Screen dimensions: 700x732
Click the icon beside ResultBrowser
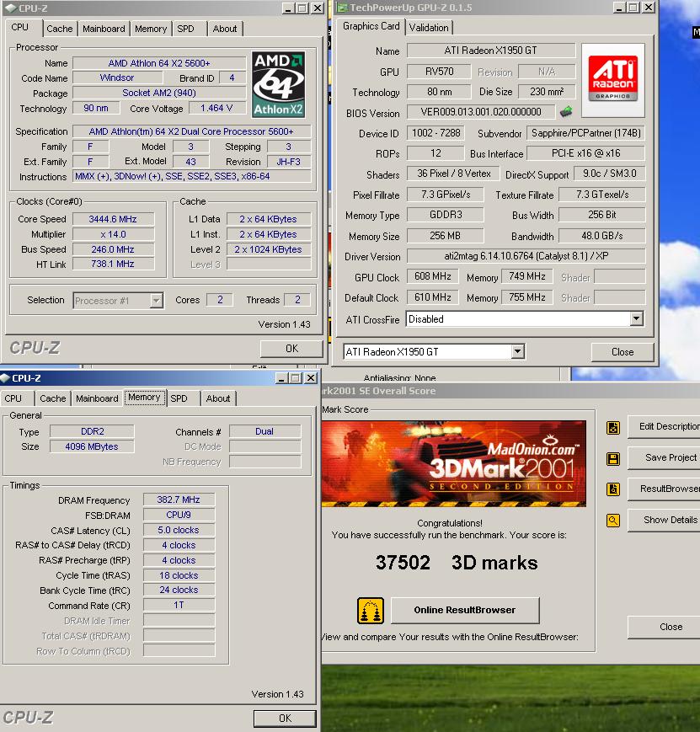[x=613, y=489]
